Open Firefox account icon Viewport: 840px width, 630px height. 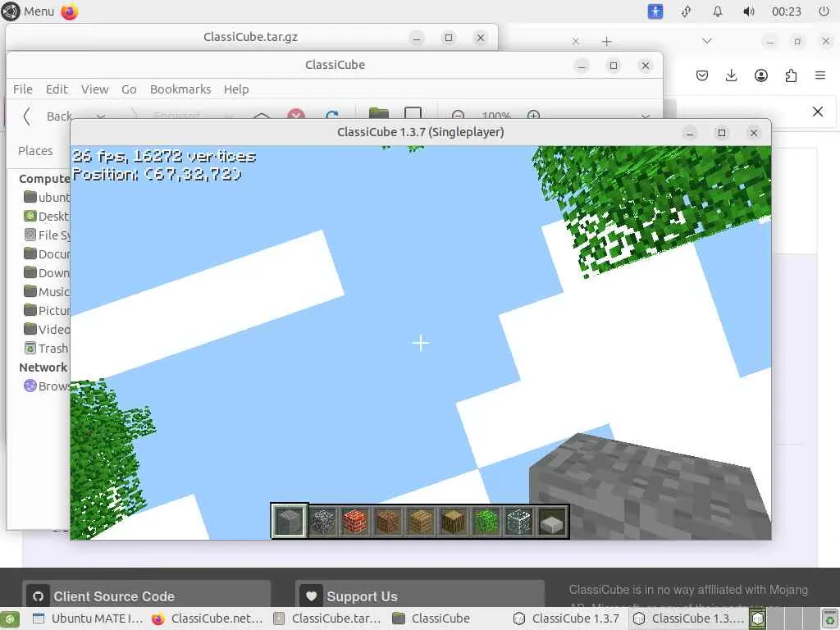point(761,75)
